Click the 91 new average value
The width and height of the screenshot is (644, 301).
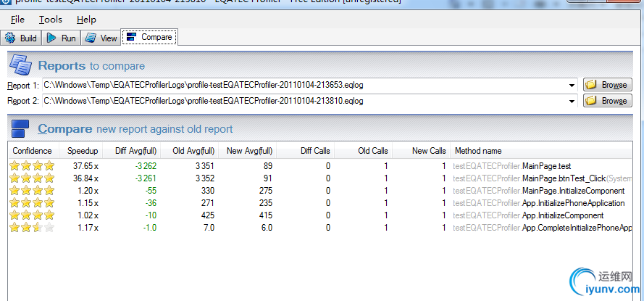268,178
